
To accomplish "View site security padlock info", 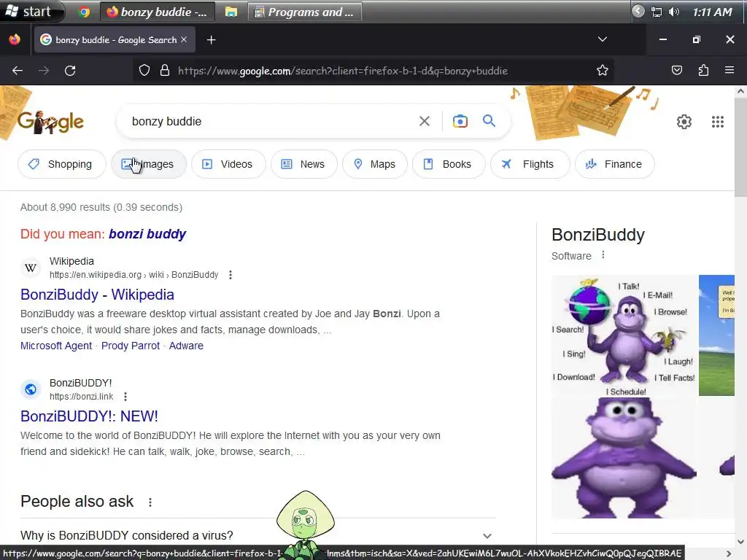I will click(165, 71).
